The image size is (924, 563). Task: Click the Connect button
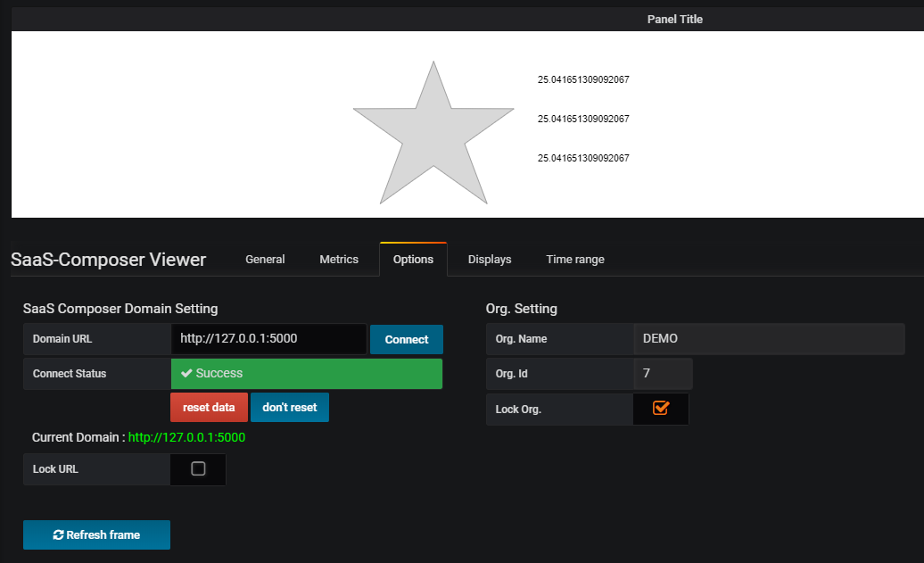407,340
